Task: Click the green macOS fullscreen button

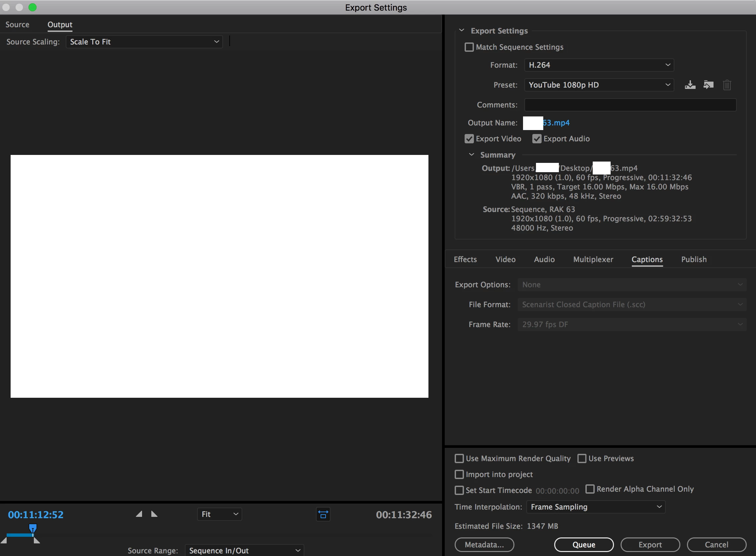Action: [x=32, y=7]
